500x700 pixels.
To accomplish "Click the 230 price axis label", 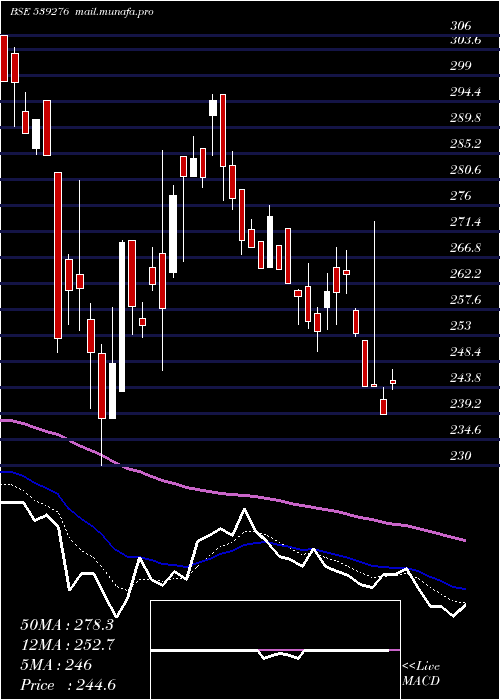I will (461, 456).
